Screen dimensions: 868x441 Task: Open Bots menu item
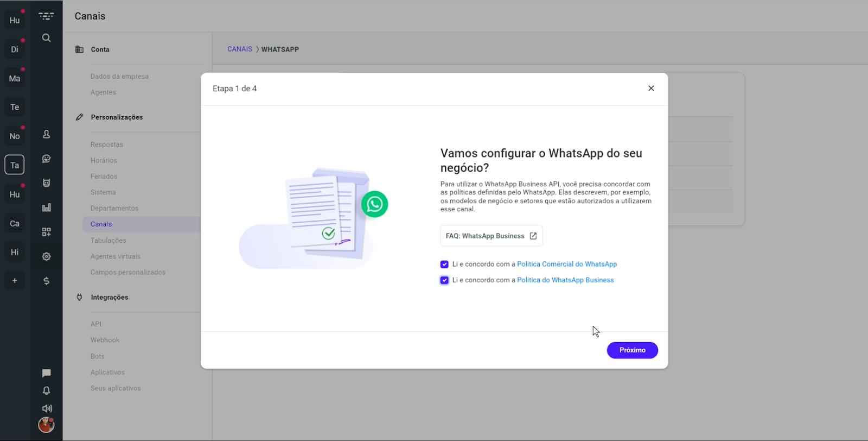coord(98,356)
